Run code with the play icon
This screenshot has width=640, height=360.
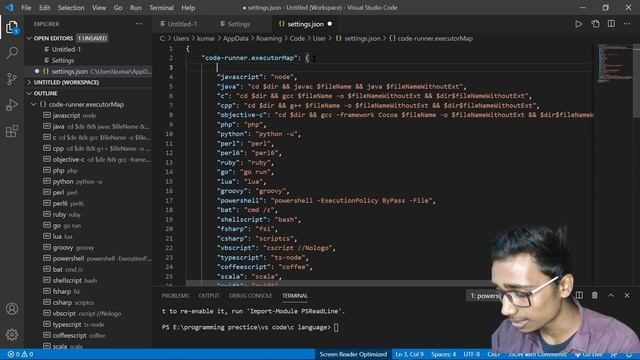578,24
